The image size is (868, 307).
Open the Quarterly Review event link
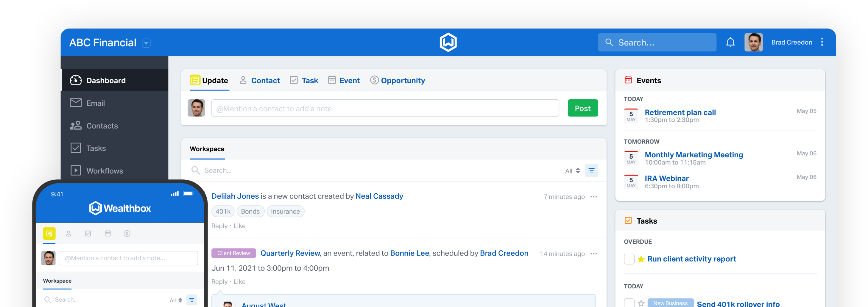[x=290, y=253]
